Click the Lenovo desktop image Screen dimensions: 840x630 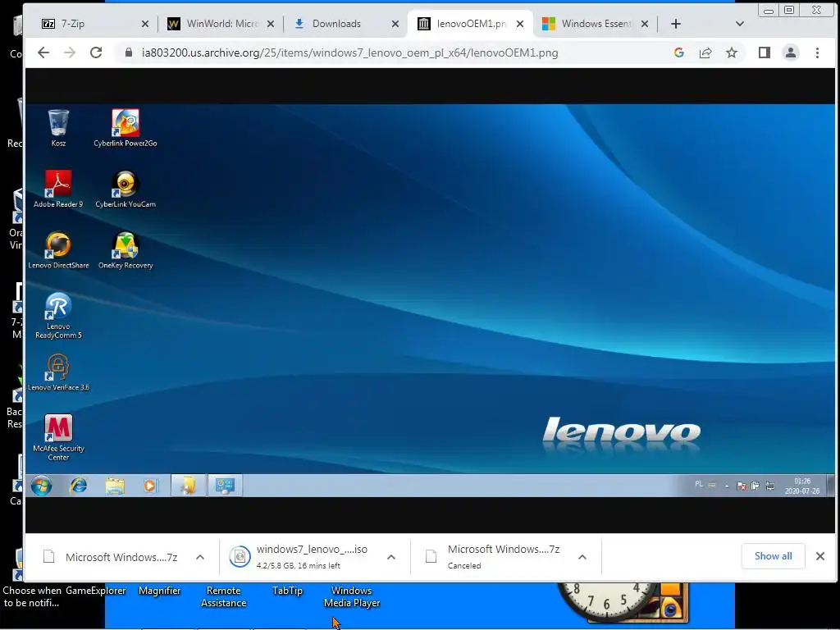click(x=430, y=300)
